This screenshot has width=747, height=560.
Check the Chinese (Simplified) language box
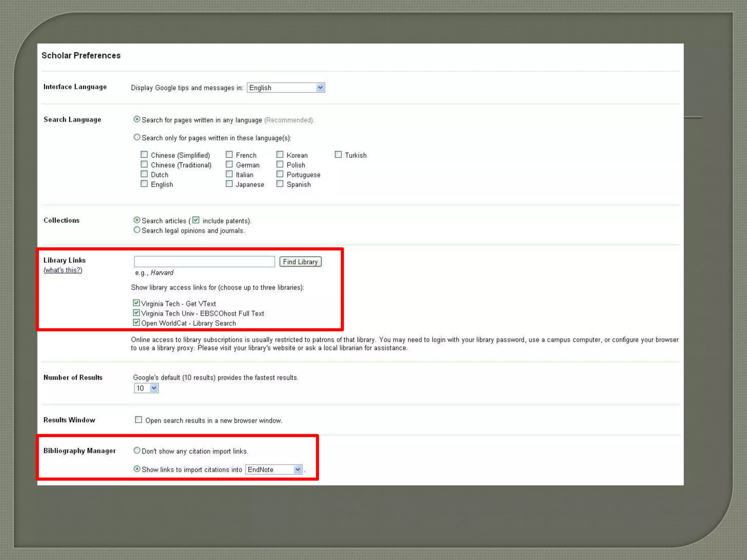coord(144,155)
